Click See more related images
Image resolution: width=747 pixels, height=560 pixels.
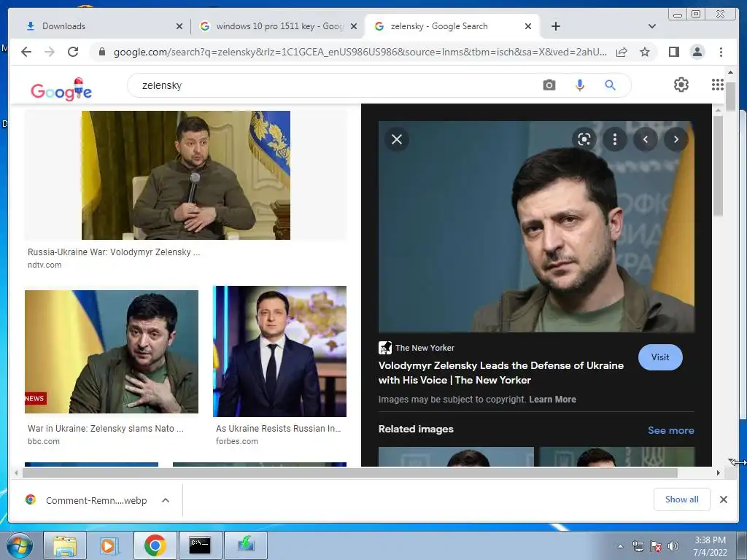[x=670, y=430]
